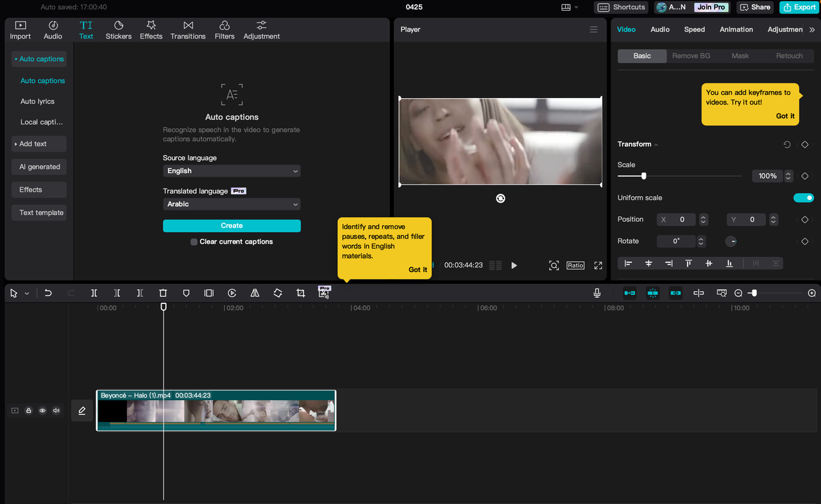Add marker using the shield icon
This screenshot has height=504, width=821.
click(186, 293)
